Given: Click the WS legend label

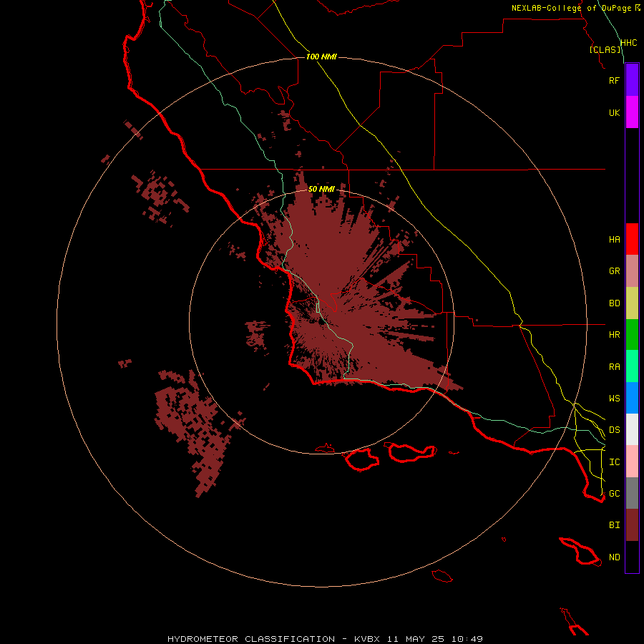Looking at the screenshot, I should (614, 399).
